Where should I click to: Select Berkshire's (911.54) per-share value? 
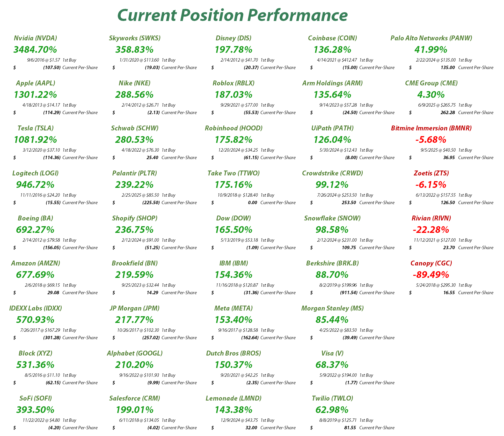coord(349,293)
